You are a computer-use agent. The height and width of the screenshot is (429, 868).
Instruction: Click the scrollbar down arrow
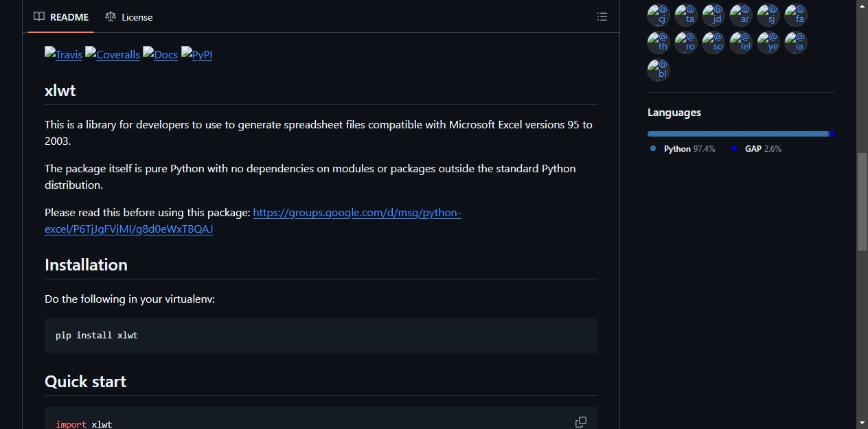click(x=862, y=422)
